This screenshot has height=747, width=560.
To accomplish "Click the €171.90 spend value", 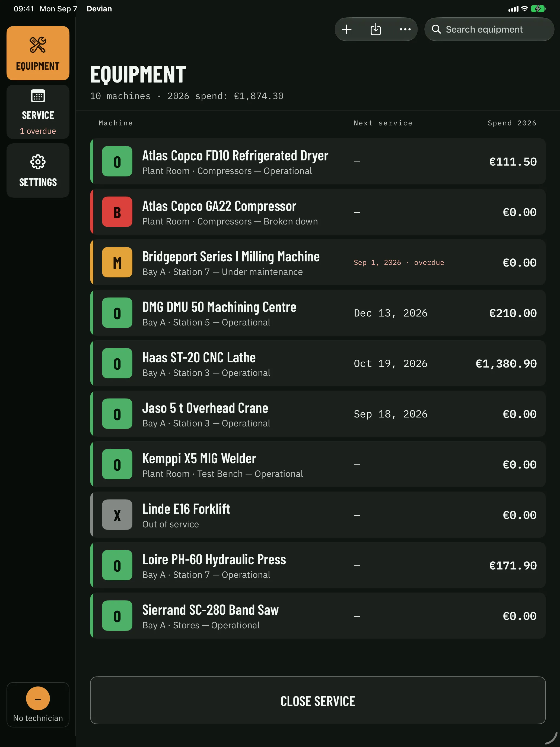I will (x=513, y=565).
